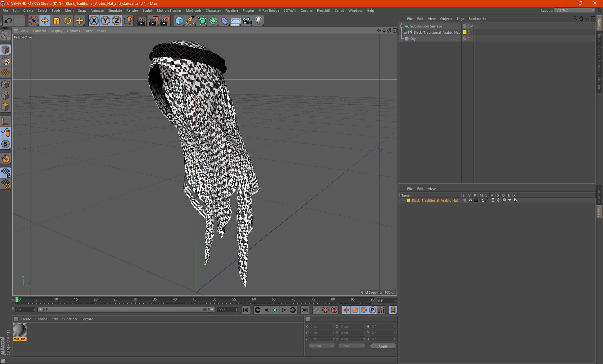Toggle X axis lock
Viewport: 603px width, 364px height.
[x=94, y=21]
